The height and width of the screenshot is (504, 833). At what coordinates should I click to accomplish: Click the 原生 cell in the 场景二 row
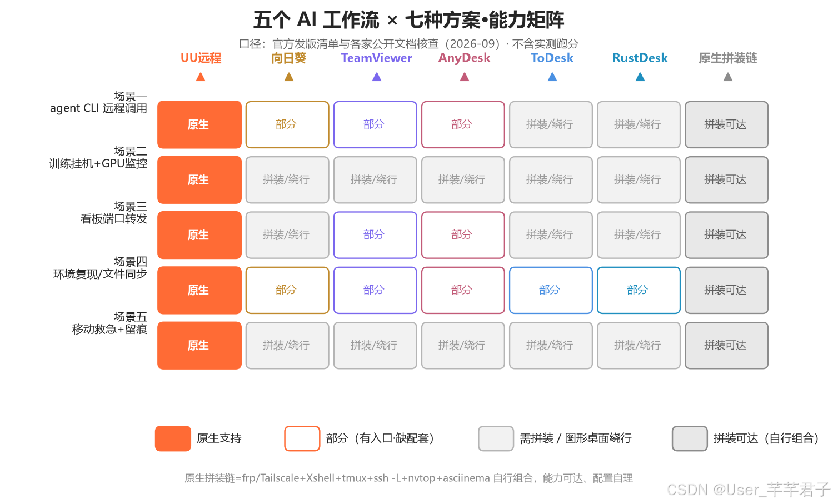coord(199,180)
